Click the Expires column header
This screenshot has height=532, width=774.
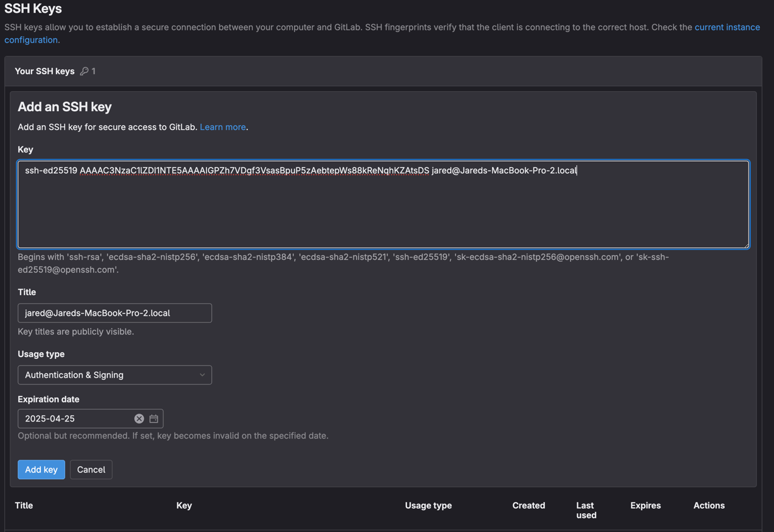point(645,505)
